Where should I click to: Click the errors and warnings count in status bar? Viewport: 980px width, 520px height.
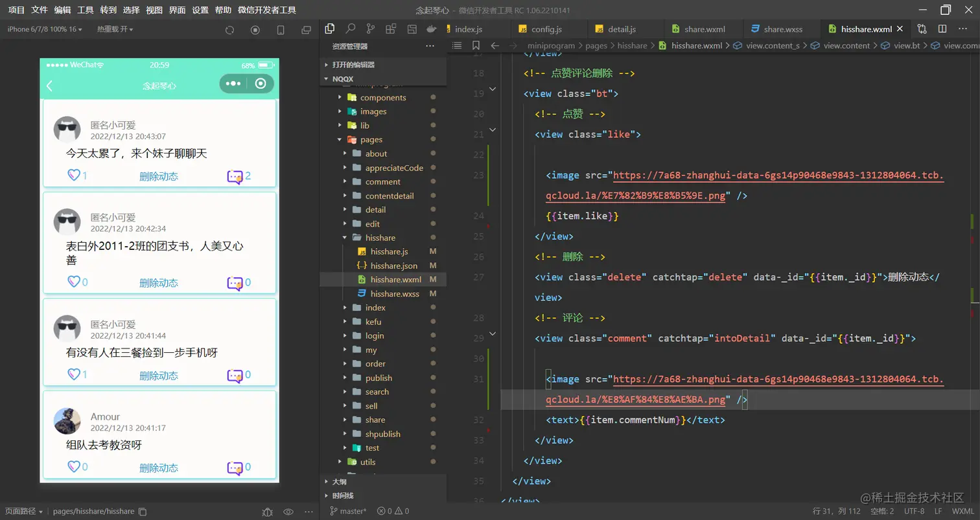click(x=393, y=511)
